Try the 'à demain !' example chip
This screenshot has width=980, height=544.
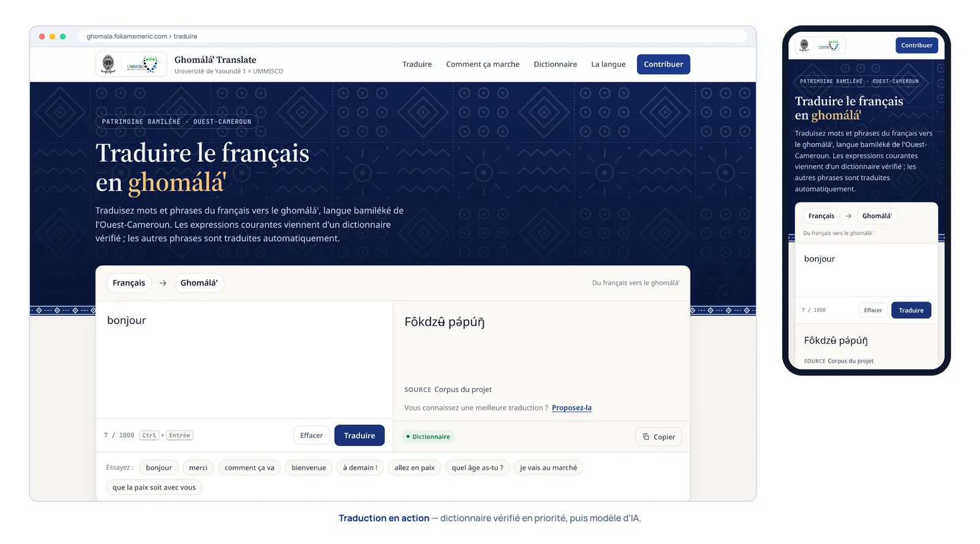point(360,468)
